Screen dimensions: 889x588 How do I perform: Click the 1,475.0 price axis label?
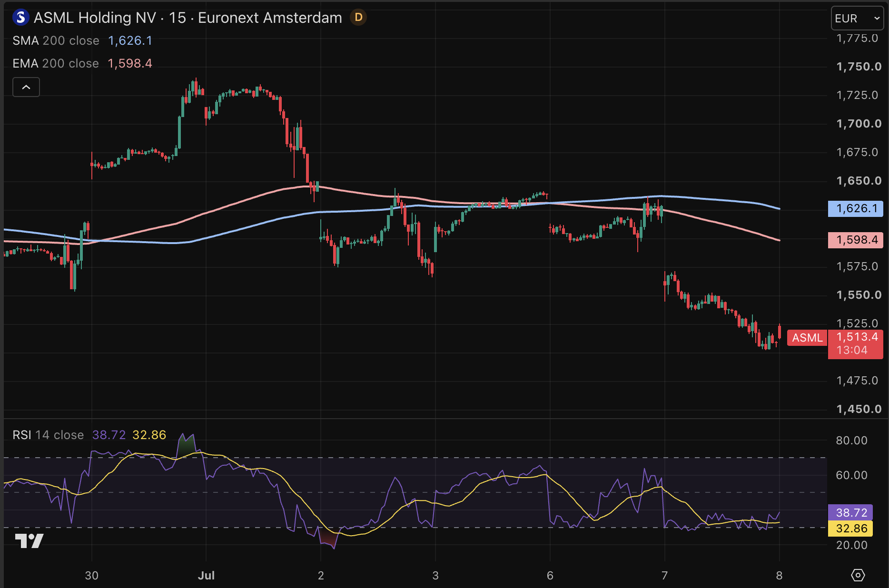(857, 381)
